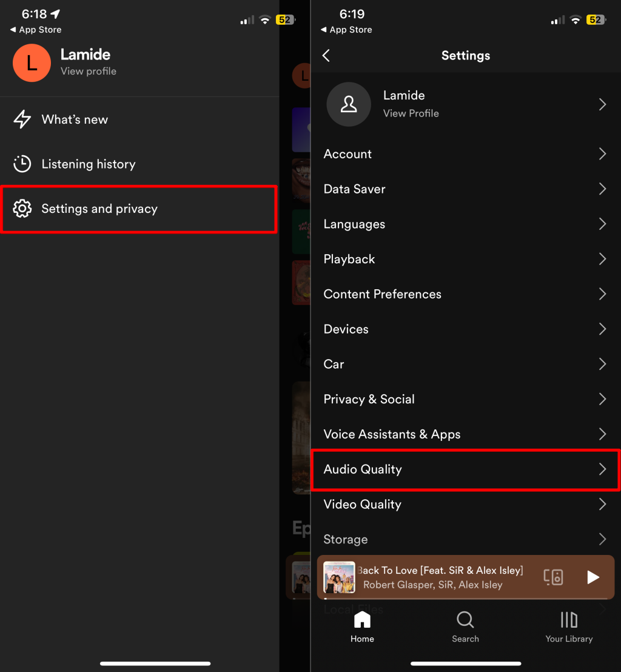
Task: Tap View profile under Lamide in side menu
Action: (89, 71)
